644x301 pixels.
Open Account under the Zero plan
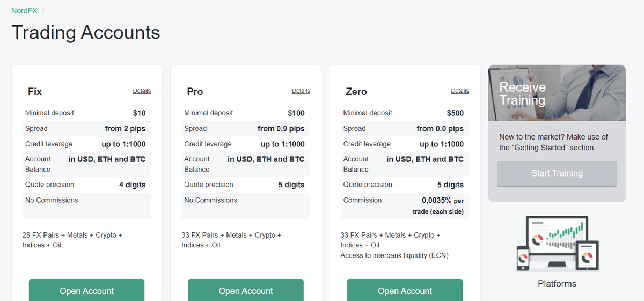point(405,290)
